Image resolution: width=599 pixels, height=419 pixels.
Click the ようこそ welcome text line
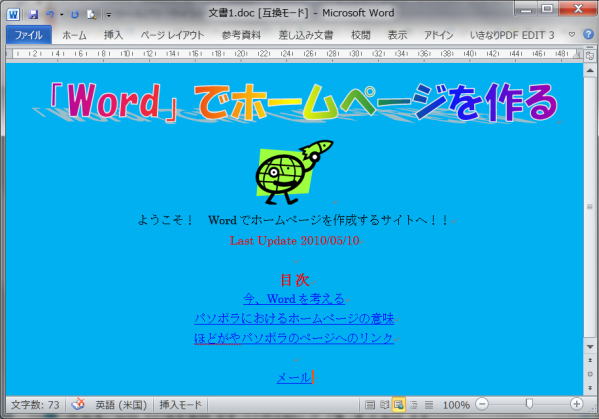(x=293, y=220)
